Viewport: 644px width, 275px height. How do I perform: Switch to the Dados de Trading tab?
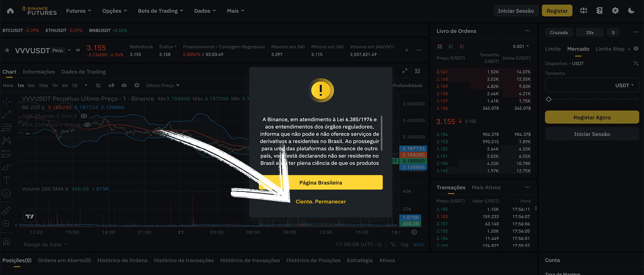[x=83, y=72]
